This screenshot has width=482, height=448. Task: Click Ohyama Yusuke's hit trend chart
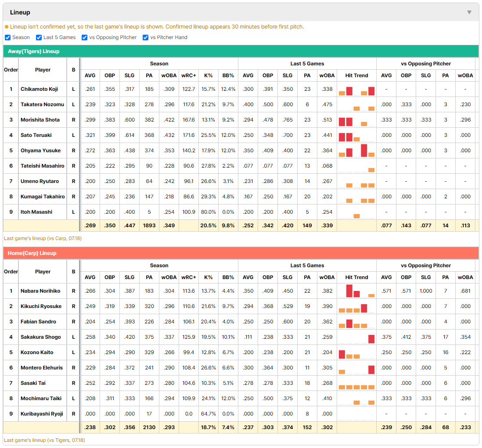point(356,151)
